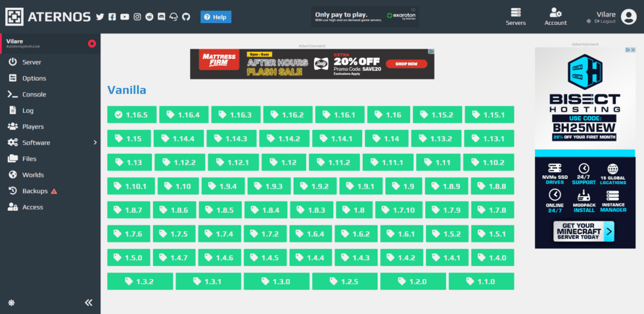
Task: Select Vanilla version 1.8
Action: click(x=354, y=210)
